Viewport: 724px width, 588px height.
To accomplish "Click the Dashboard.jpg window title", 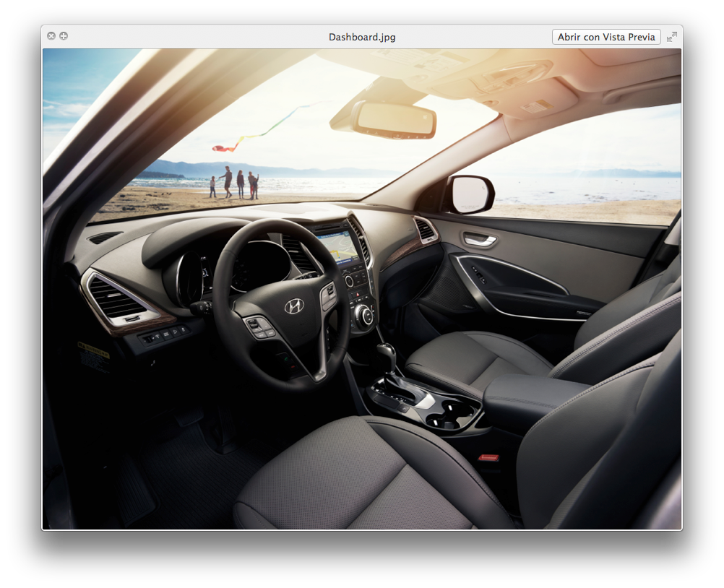I will [x=362, y=37].
